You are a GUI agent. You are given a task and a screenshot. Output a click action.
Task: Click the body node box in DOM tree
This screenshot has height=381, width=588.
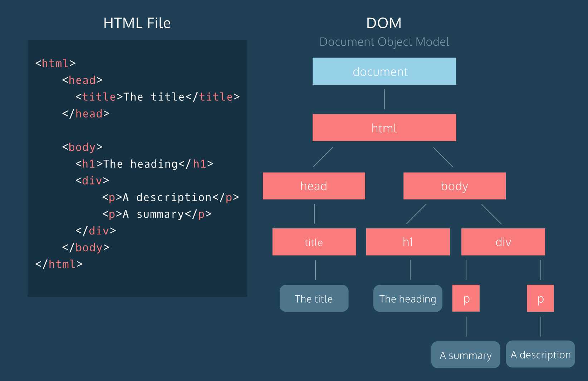(454, 186)
